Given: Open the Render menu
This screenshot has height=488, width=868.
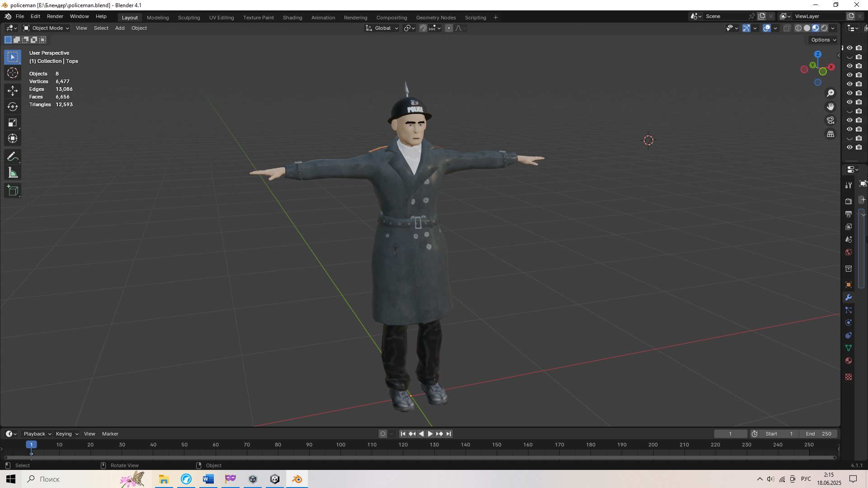Looking at the screenshot, I should [x=55, y=16].
